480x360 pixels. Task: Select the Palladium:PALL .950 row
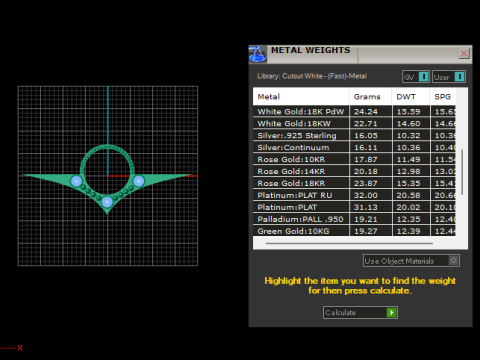tap(354, 219)
